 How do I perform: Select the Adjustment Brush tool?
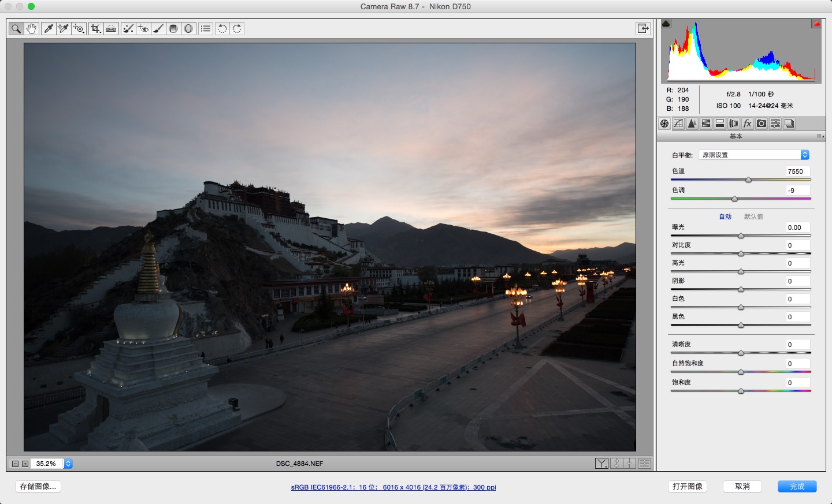coord(158,28)
